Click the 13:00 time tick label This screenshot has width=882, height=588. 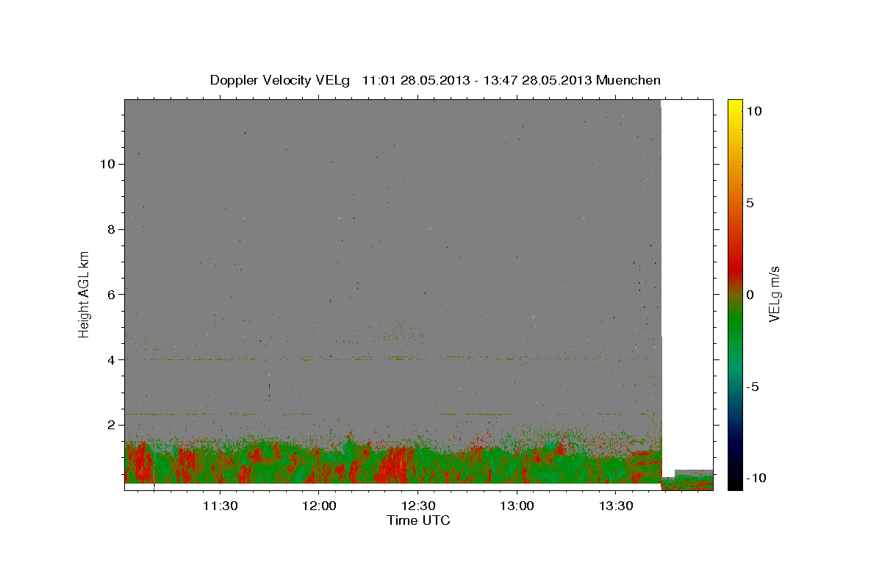tap(517, 506)
